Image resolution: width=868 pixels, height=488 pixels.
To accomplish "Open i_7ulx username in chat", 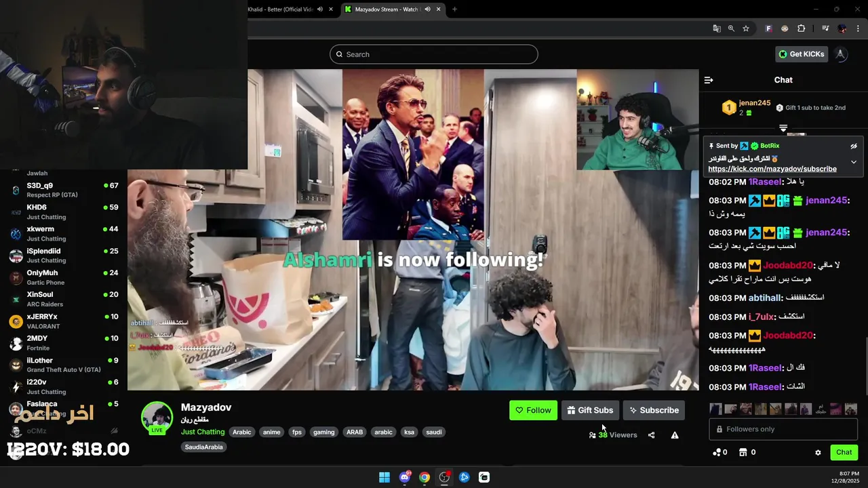I will click(x=761, y=317).
